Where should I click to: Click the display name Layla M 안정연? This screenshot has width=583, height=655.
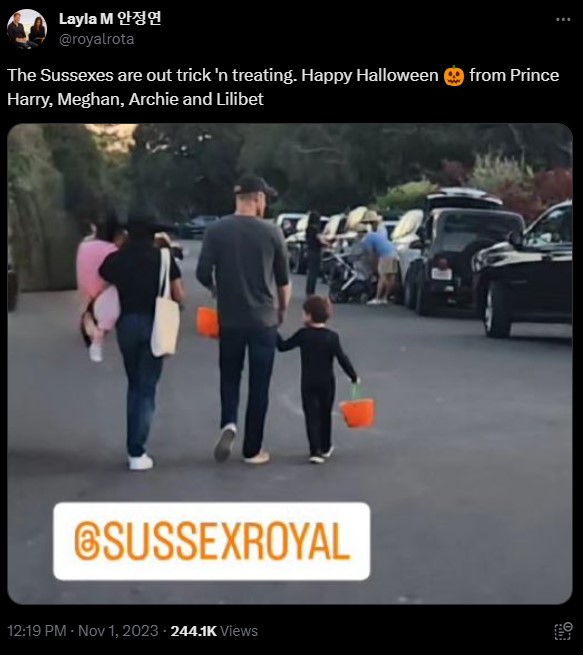[110, 18]
